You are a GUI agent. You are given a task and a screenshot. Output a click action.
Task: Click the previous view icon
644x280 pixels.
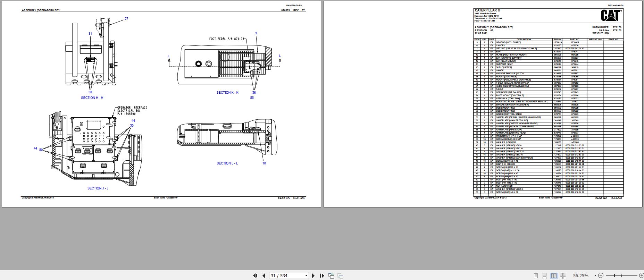point(331,275)
